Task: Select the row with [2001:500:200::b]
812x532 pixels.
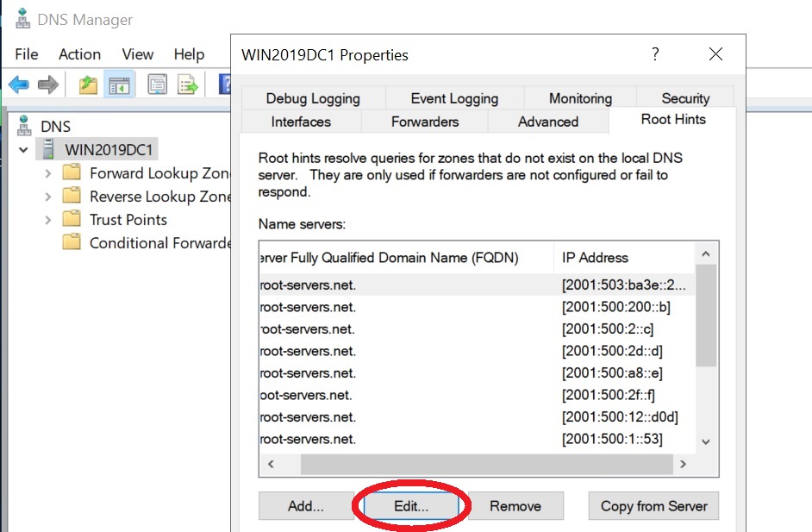Action: pos(477,307)
